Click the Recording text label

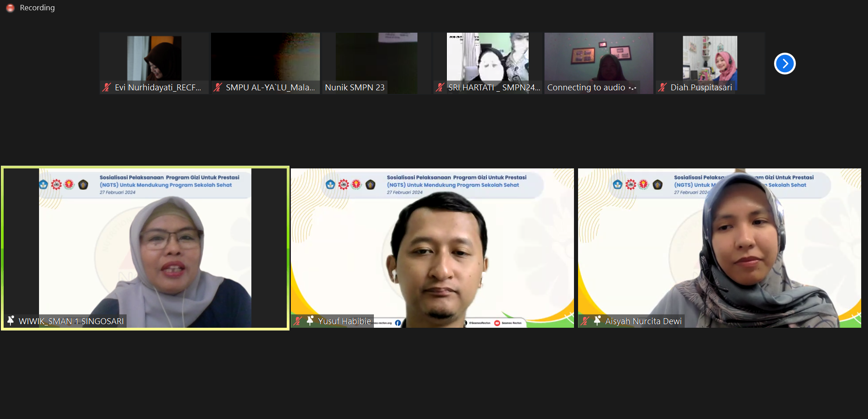pyautogui.click(x=37, y=8)
